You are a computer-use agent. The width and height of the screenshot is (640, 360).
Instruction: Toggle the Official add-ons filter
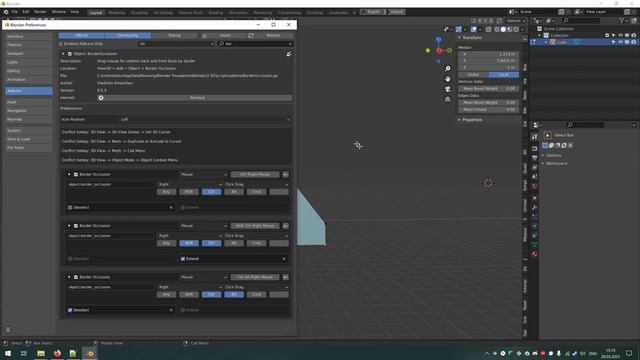[x=82, y=36]
